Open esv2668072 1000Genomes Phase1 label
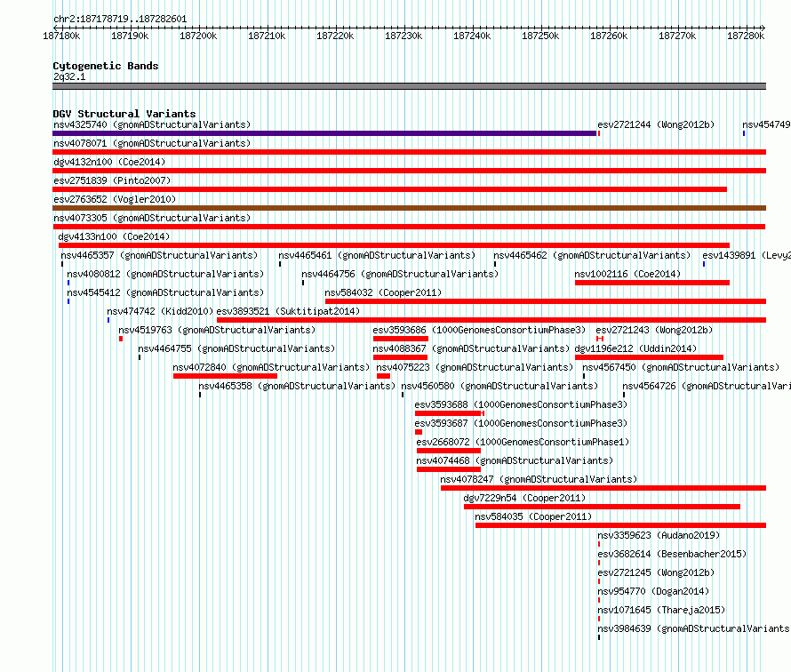The height and width of the screenshot is (672, 791). click(523, 442)
